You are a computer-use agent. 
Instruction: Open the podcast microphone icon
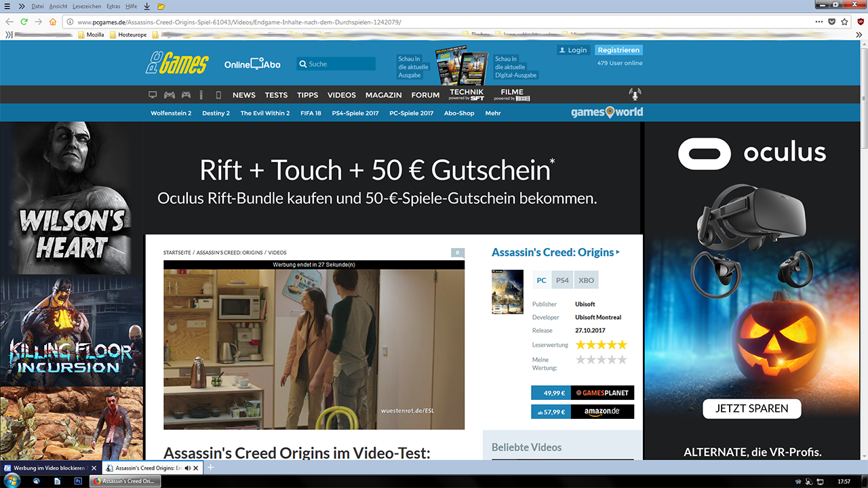(635, 94)
